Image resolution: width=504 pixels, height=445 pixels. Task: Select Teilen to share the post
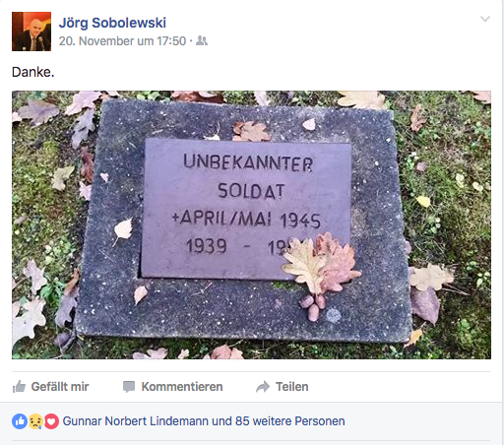pyautogui.click(x=292, y=387)
